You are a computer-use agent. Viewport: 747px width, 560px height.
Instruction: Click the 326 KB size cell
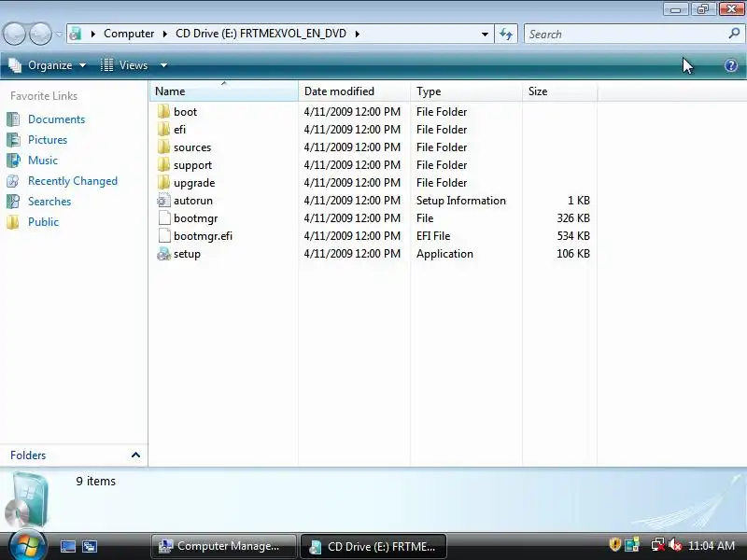573,218
